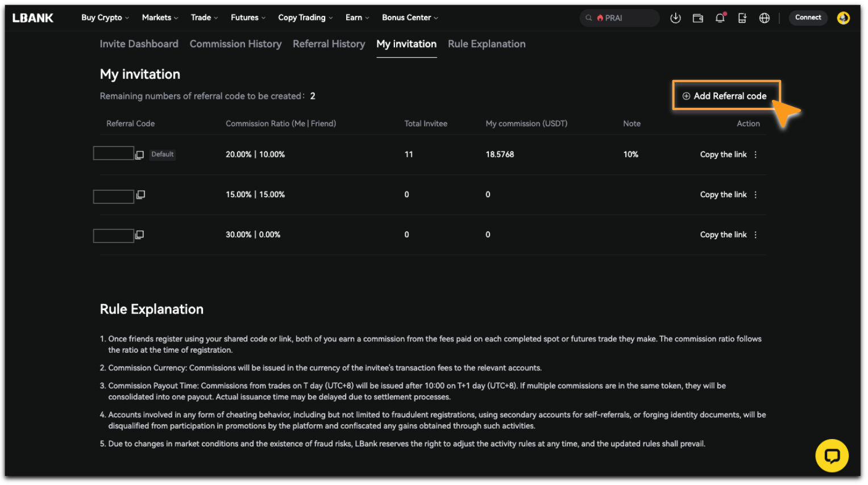Copy the default referral code using copy icon

pyautogui.click(x=139, y=155)
